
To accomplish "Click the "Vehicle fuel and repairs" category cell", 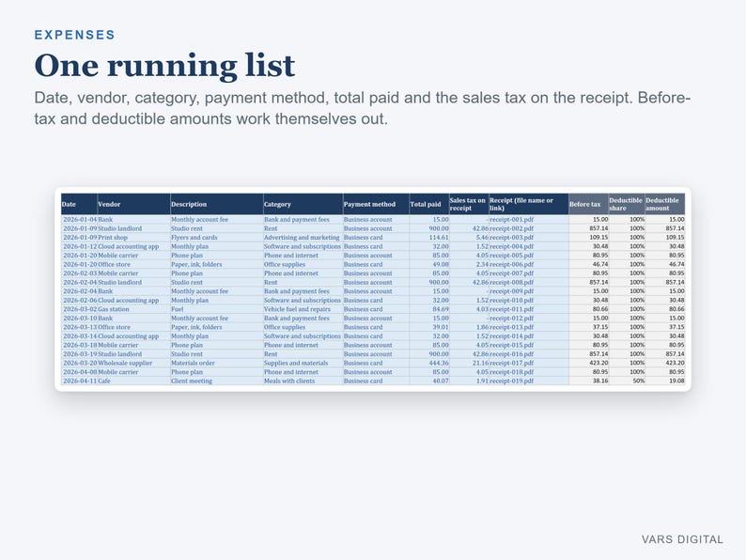I will click(303, 309).
